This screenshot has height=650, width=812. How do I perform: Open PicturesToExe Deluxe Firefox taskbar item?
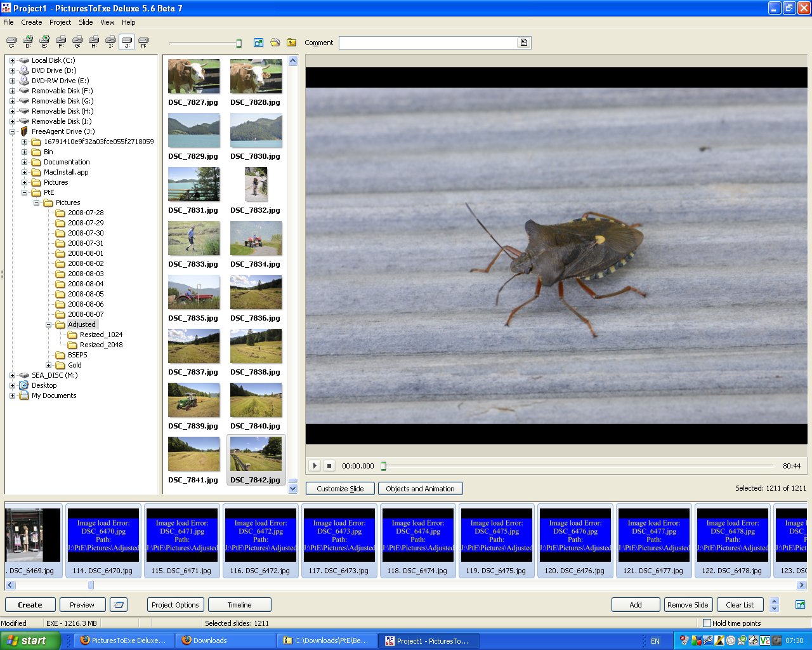pos(123,640)
